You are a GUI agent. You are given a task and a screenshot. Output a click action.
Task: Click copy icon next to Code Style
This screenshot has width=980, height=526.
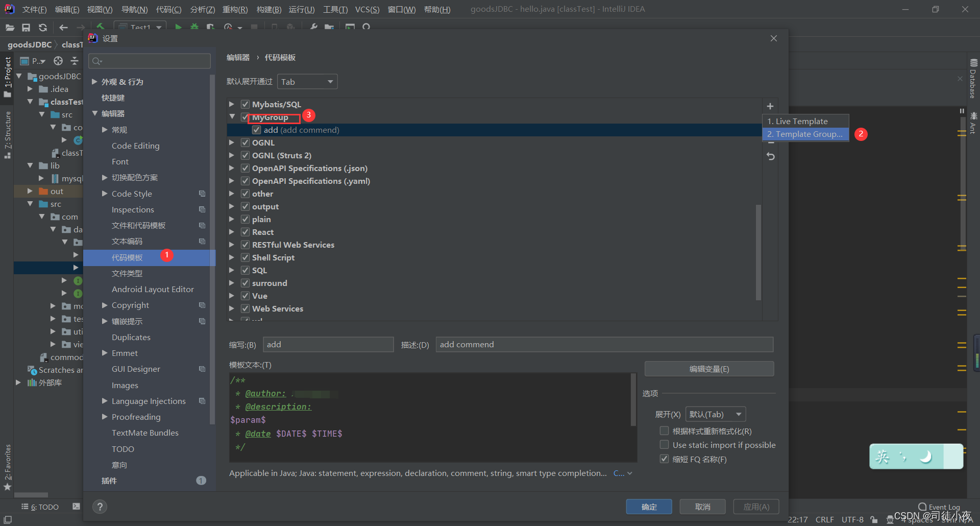[x=202, y=194]
